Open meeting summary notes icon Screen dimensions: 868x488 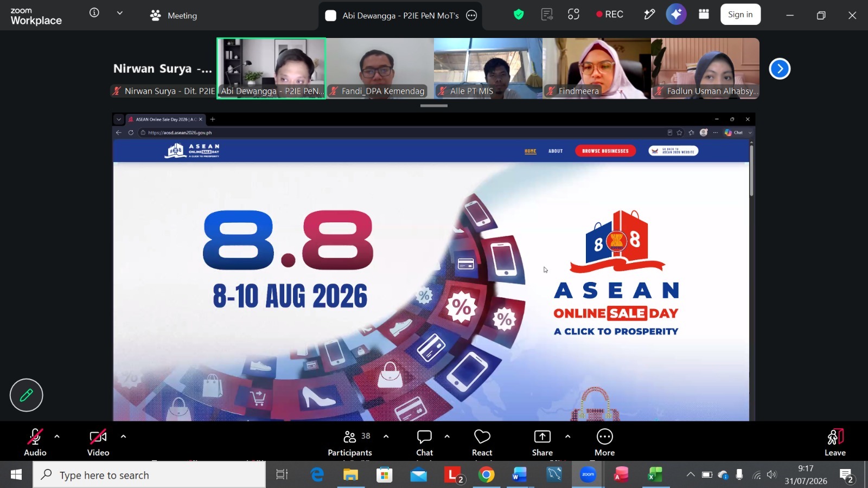coord(547,15)
